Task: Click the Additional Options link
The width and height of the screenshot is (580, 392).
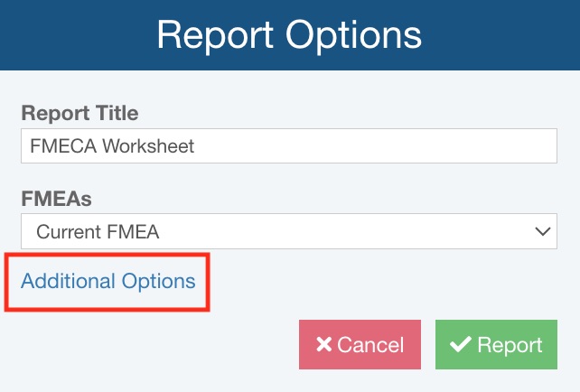Action: (x=108, y=281)
